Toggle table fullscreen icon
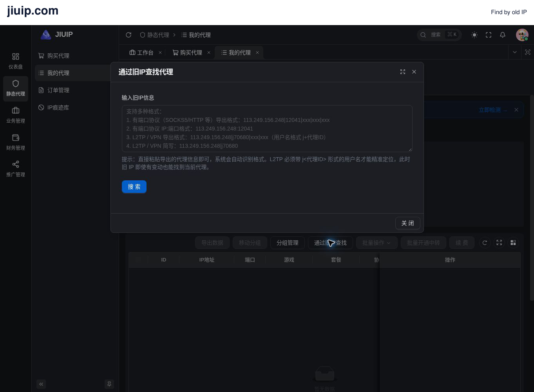This screenshot has width=534, height=392. 499,243
